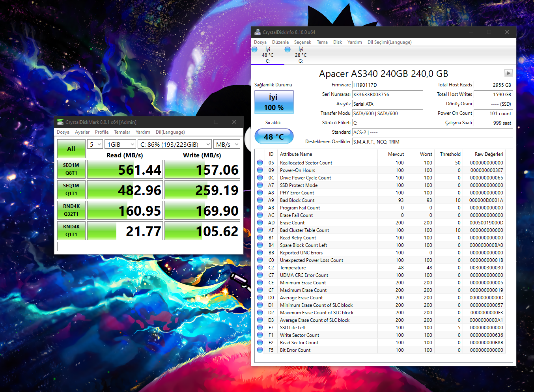The width and height of the screenshot is (534, 392).
Task: Open Dil Seçimi(Language) menu in CrystalDiskInfo
Action: 390,42
